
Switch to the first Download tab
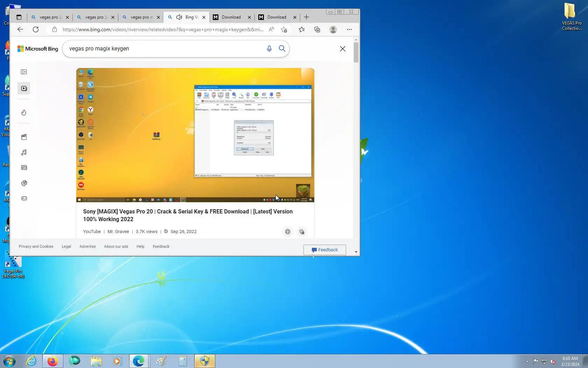coord(231,17)
